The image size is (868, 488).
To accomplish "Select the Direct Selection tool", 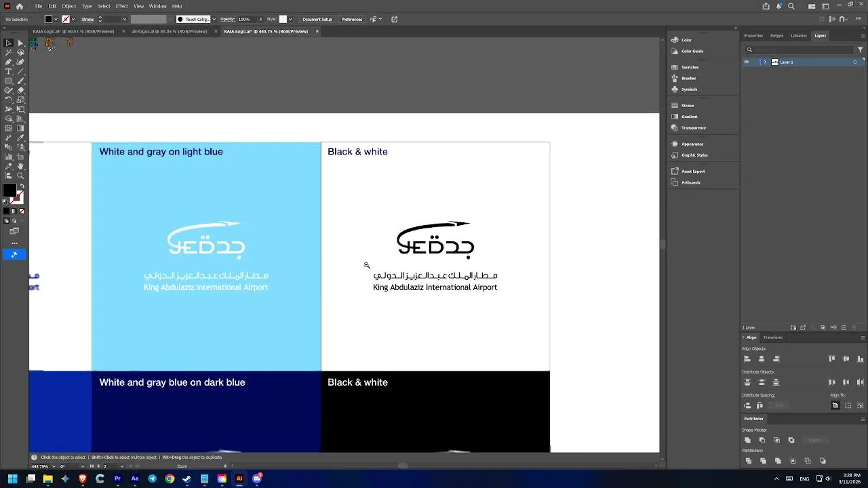I will tap(20, 43).
